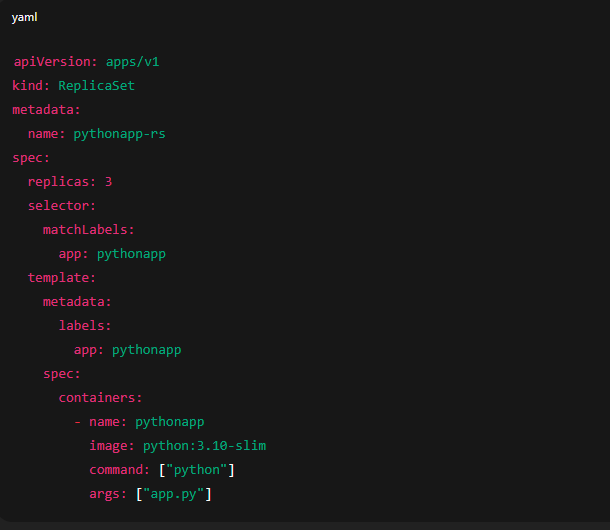610x530 pixels.
Task: Click the "app.py" argument string
Action: [174, 494]
